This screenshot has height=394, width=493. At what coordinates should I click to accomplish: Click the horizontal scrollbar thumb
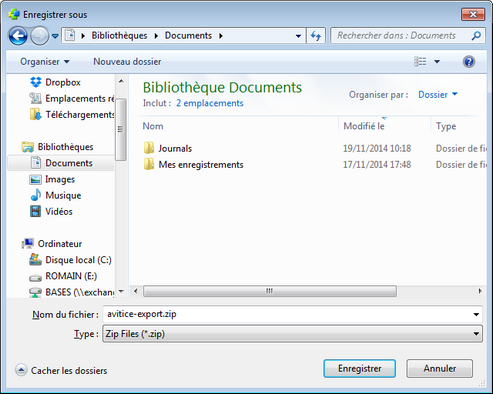(x=270, y=291)
